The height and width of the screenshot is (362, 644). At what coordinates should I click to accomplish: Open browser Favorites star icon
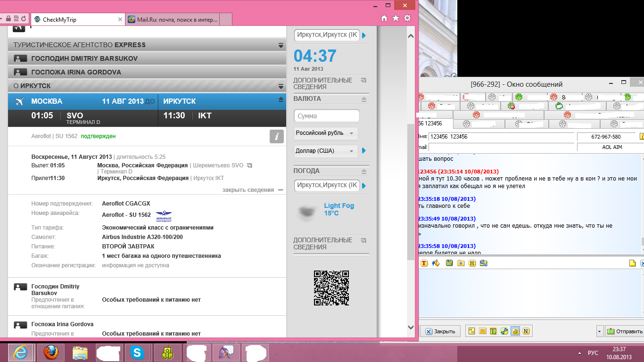(x=396, y=18)
